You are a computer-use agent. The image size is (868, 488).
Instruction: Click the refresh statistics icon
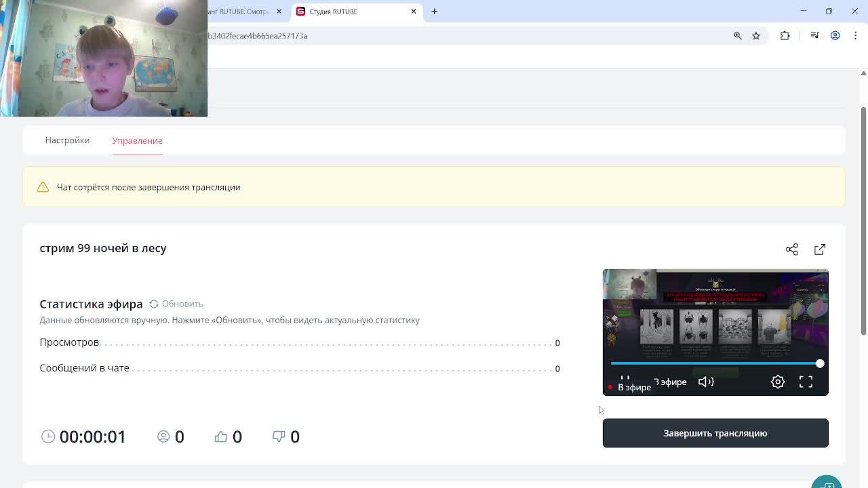click(x=154, y=304)
